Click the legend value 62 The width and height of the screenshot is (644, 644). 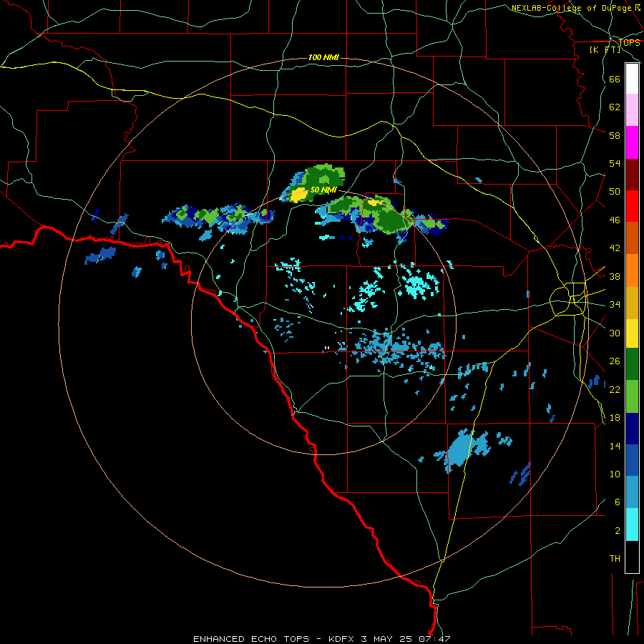[x=615, y=107]
